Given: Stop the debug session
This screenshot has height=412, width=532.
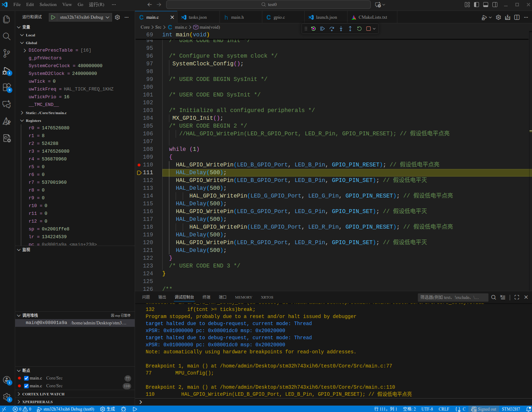Looking at the screenshot, I should click(368, 29).
